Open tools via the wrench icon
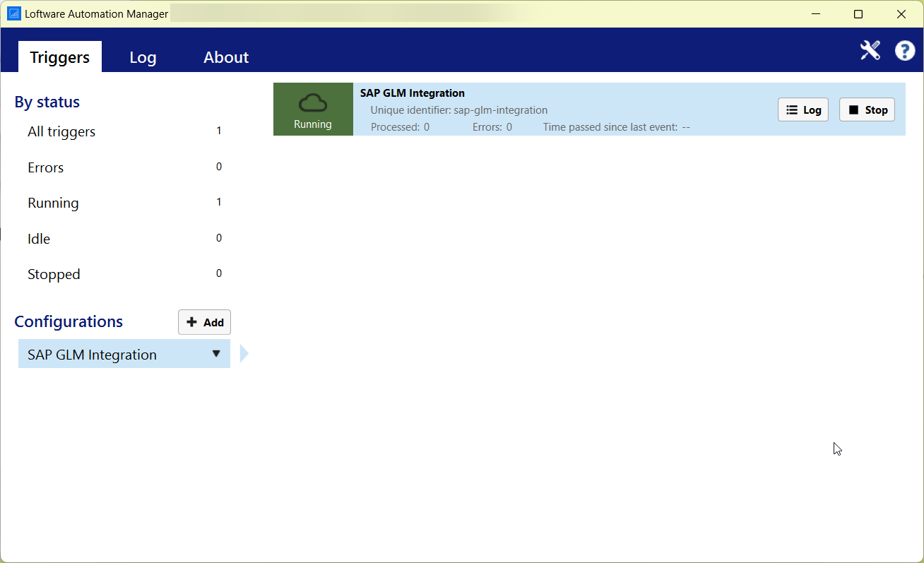Viewport: 924px width, 563px height. pyautogui.click(x=870, y=50)
